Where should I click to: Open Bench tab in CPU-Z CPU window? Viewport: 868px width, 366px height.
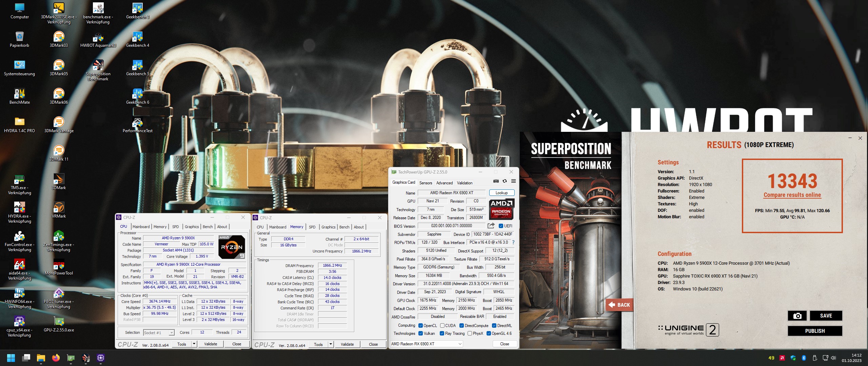click(x=208, y=227)
